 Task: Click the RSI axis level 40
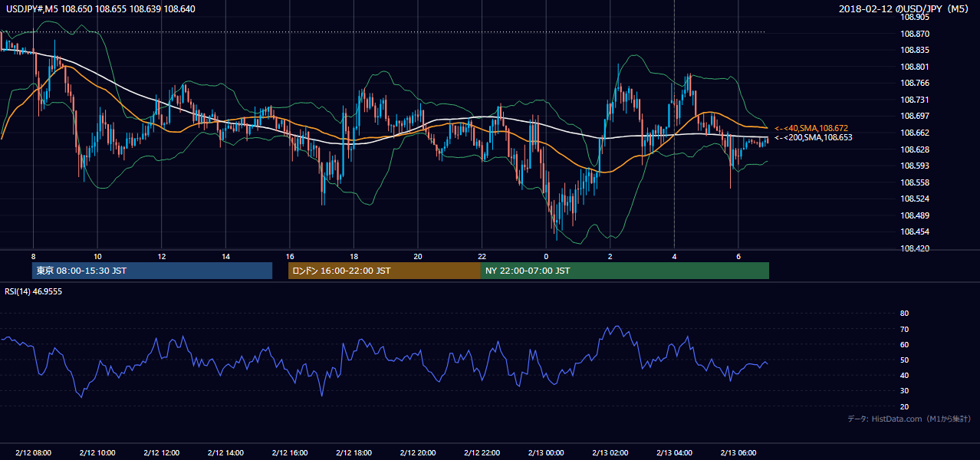click(x=904, y=375)
